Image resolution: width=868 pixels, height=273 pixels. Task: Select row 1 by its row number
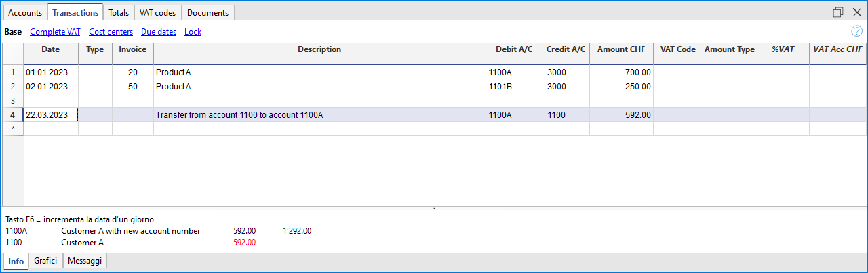click(12, 72)
